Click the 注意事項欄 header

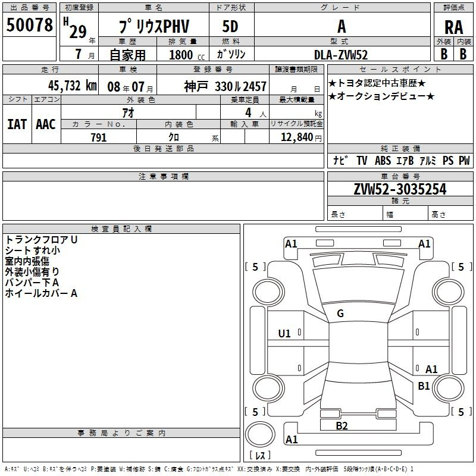[x=163, y=176]
